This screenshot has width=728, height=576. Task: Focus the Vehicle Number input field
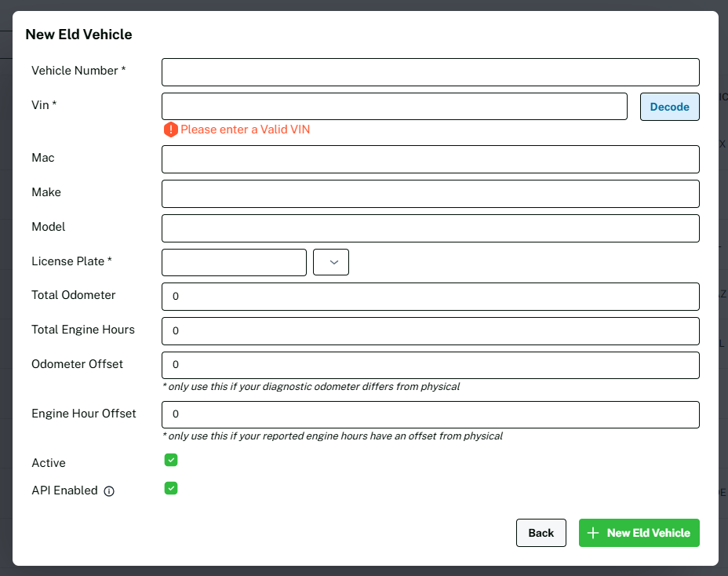coord(430,72)
